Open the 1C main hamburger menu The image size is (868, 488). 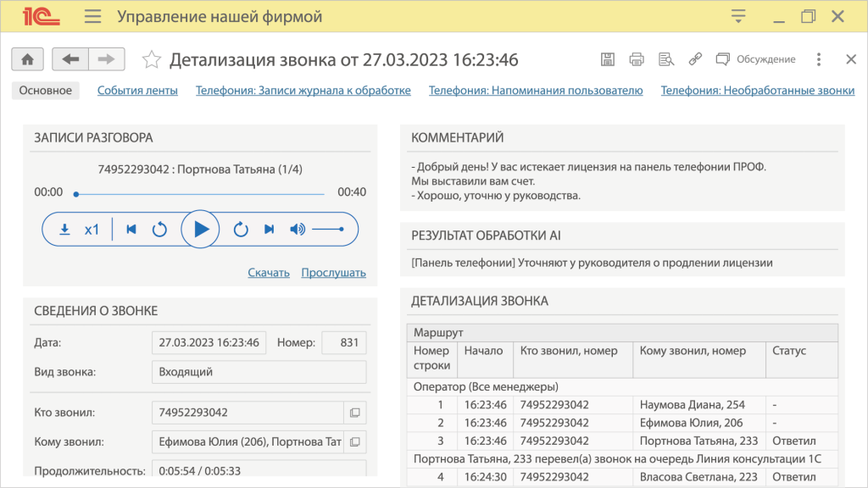[x=93, y=17]
